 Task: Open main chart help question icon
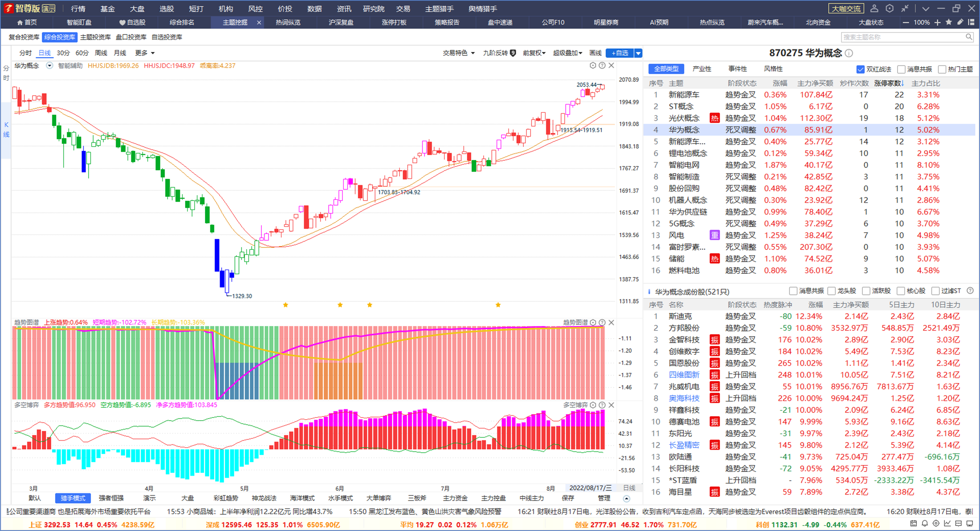coord(602,66)
